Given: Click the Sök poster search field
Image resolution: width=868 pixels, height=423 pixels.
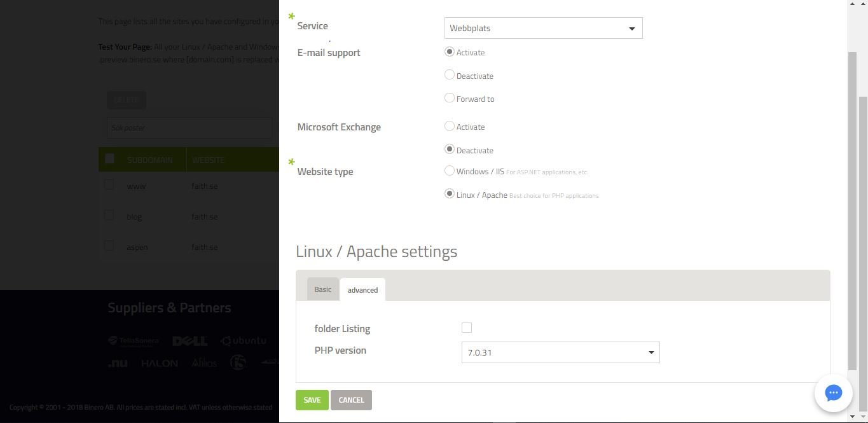Looking at the screenshot, I should point(189,128).
